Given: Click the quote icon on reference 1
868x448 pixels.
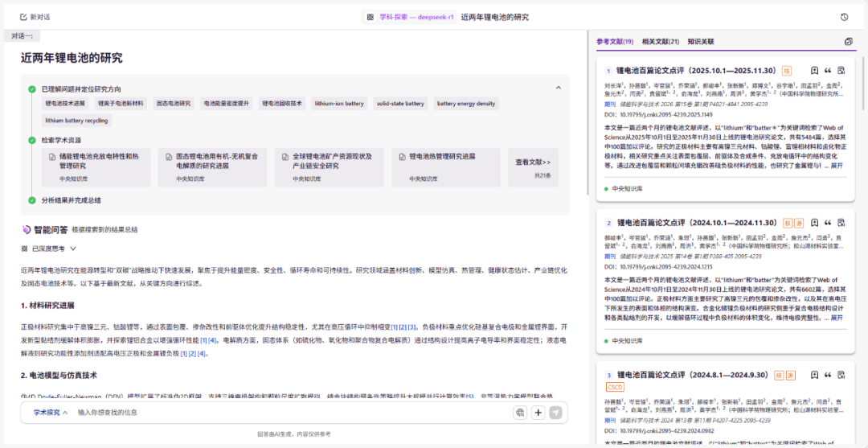Looking at the screenshot, I should click(828, 71).
